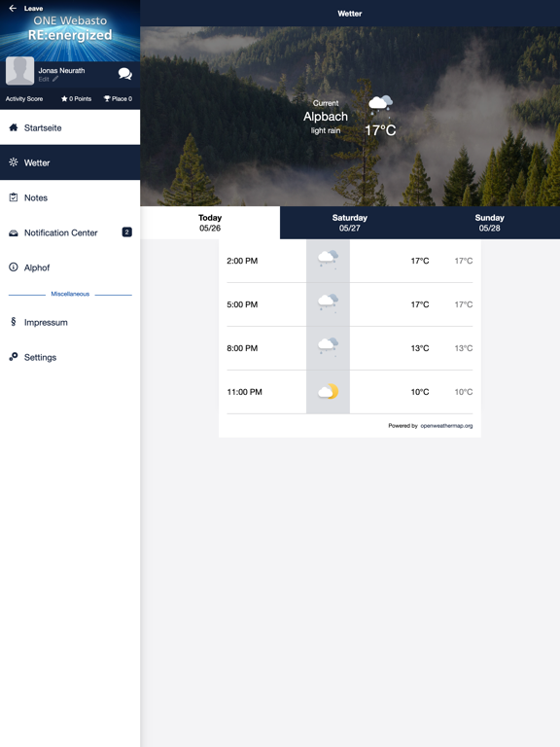The height and width of the screenshot is (747, 560).
Task: Open the Impressum menu entry
Action: tap(70, 322)
